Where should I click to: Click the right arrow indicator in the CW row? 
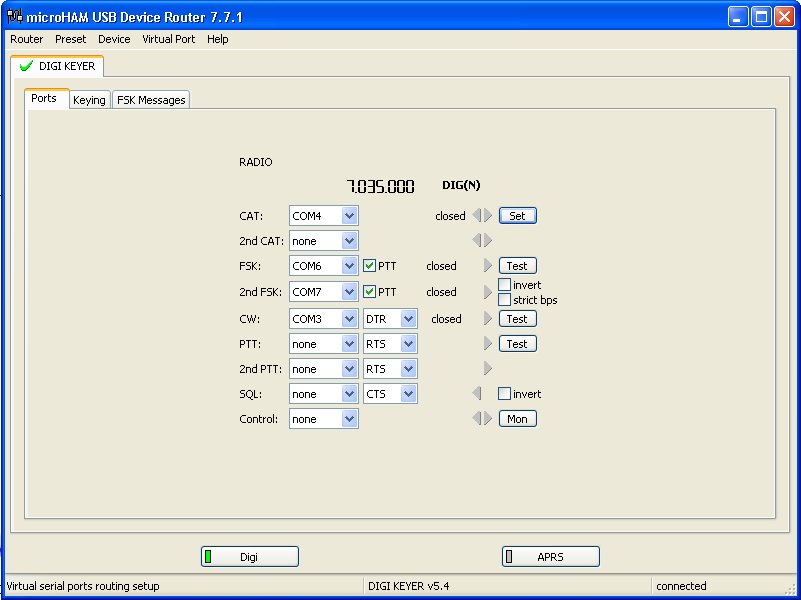click(x=488, y=319)
